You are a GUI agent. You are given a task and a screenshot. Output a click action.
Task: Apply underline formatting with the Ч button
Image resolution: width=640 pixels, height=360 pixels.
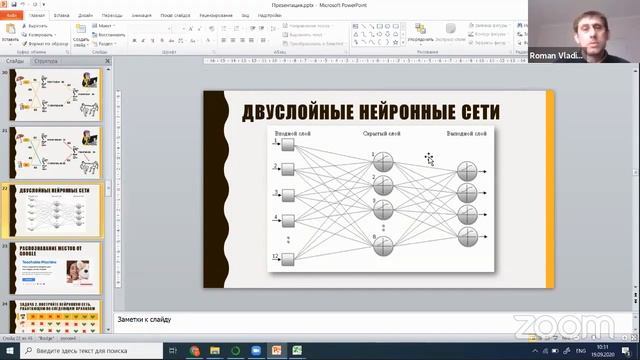(152, 41)
